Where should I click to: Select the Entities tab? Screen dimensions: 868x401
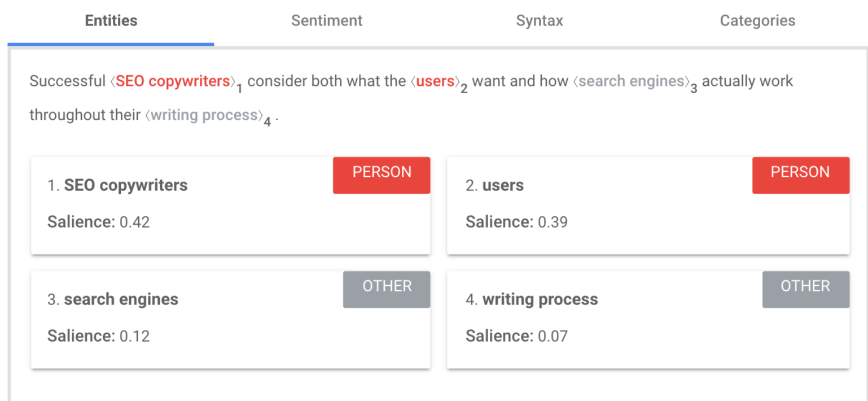(111, 20)
